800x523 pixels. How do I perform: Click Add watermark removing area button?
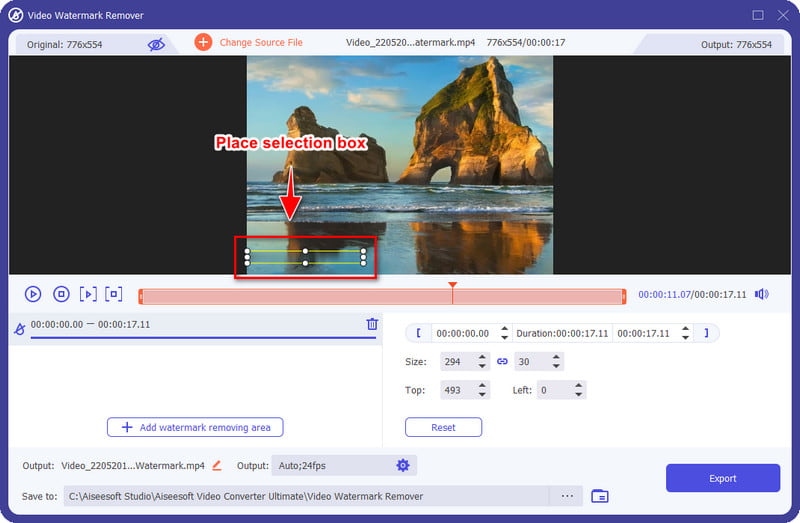click(195, 427)
